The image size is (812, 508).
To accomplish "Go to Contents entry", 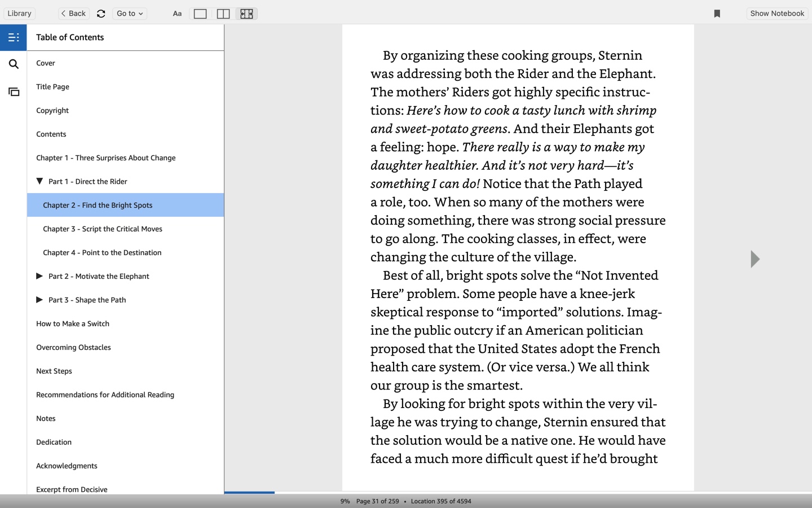I will [x=125, y=134].
